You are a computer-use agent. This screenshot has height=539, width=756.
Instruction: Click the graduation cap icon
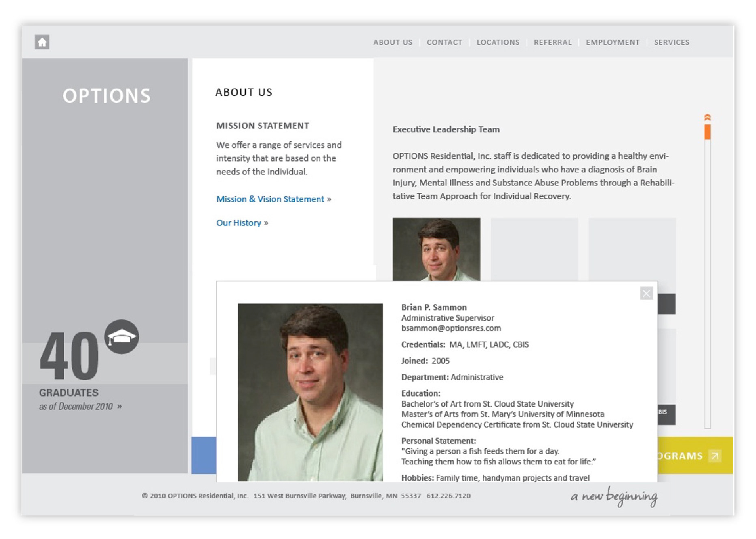121,336
